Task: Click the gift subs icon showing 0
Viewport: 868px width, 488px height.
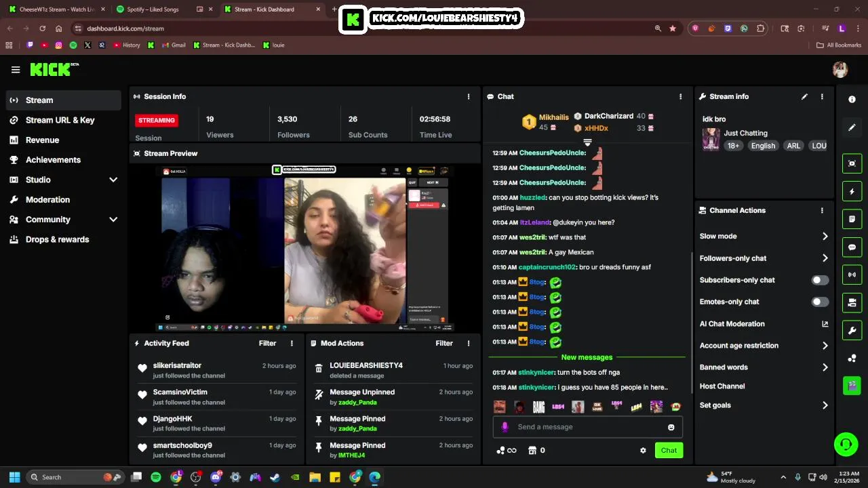Action: tap(536, 450)
